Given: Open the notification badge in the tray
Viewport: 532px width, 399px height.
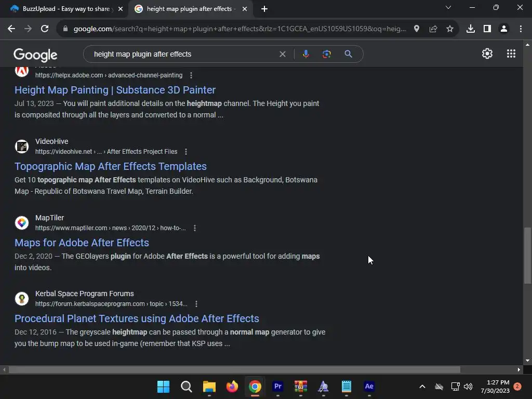Looking at the screenshot, I should [517, 387].
